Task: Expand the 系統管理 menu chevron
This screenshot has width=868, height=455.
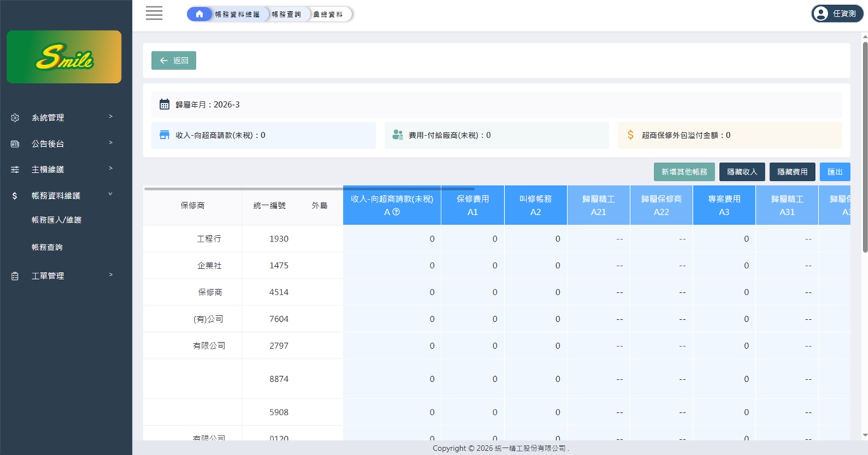Action: (111, 116)
